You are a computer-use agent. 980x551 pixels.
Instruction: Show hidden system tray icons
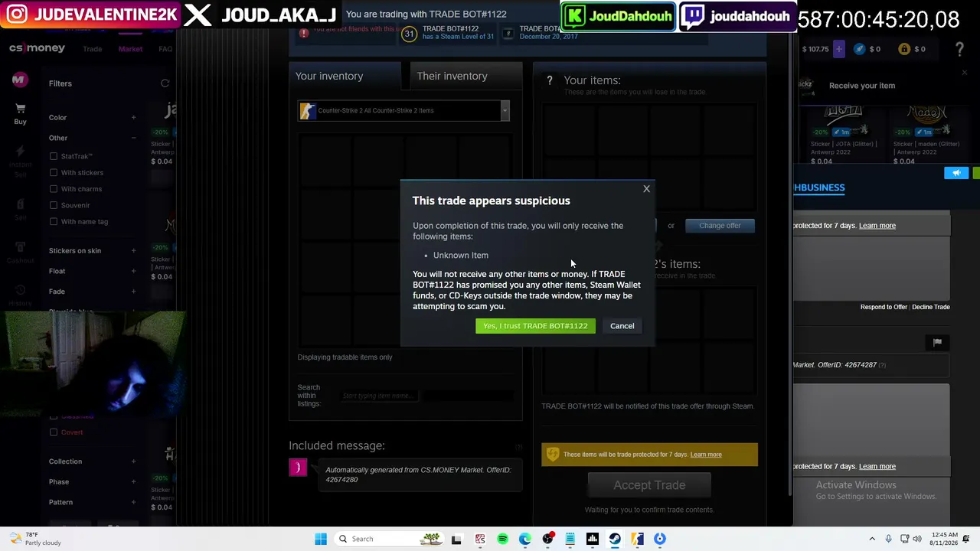point(872,539)
